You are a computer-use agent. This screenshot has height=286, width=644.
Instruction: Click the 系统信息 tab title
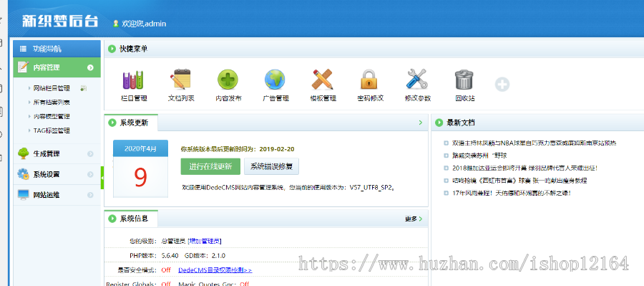134,219
